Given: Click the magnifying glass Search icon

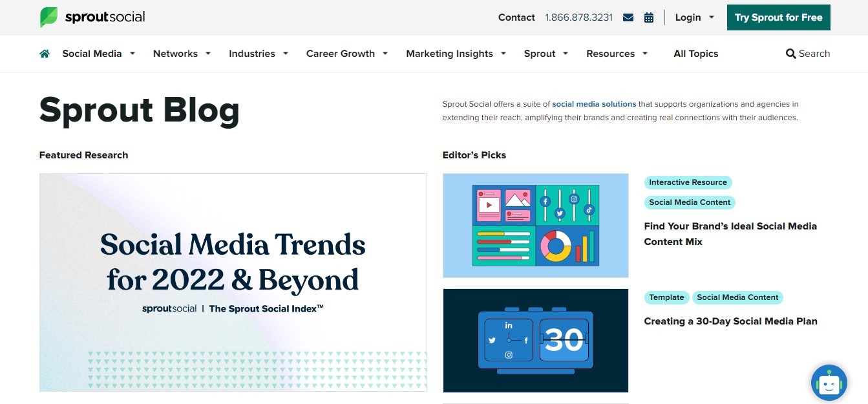Looking at the screenshot, I should coord(790,54).
